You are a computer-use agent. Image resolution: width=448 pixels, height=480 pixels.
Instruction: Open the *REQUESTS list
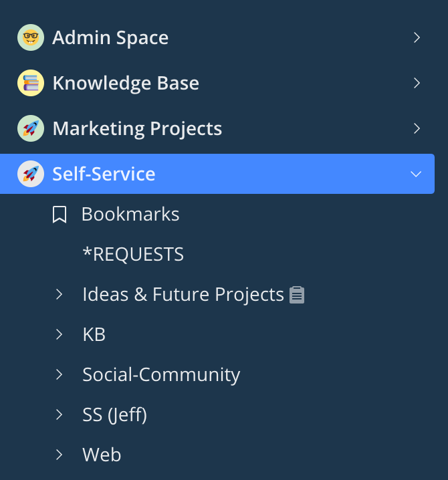[132, 255]
